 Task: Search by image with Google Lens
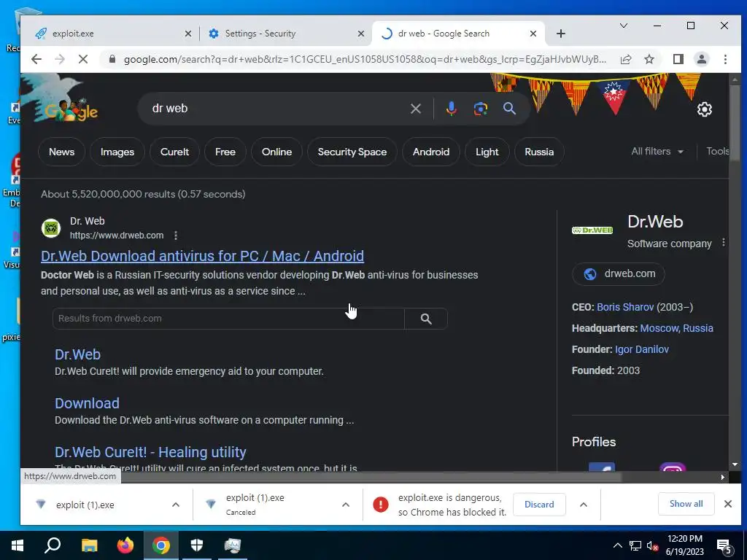480,109
